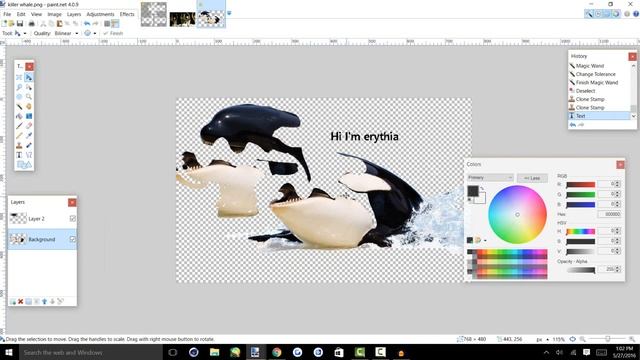The height and width of the screenshot is (360, 640).
Task: Click the red R slider in Colors
Action: 580,184
